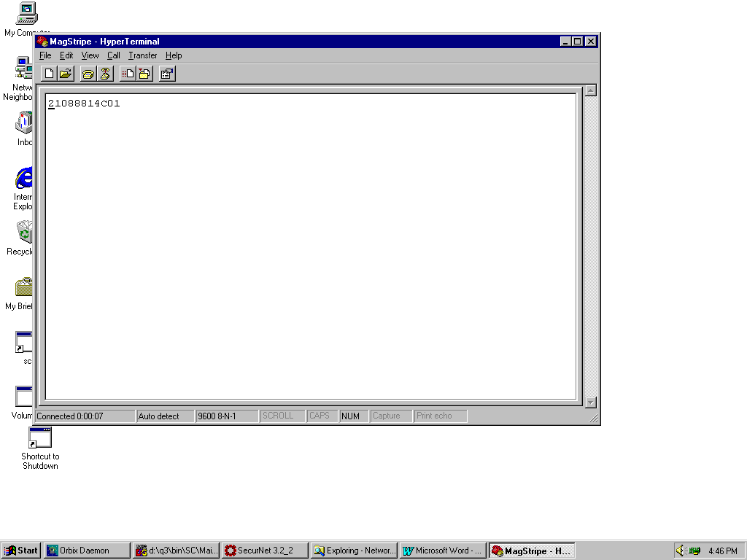
Task: Switch to Orbix Daemon in taskbar
Action: click(x=87, y=551)
